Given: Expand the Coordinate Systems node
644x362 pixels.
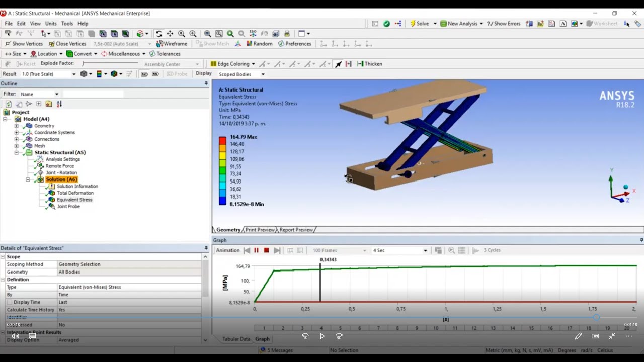Looking at the screenshot, I should coord(16,133).
